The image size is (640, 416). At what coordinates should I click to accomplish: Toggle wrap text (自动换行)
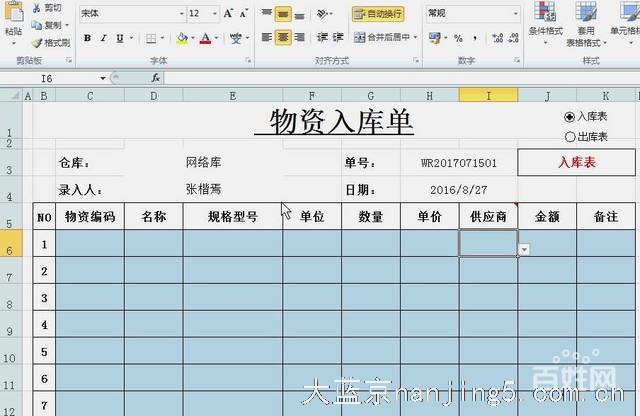click(378, 14)
